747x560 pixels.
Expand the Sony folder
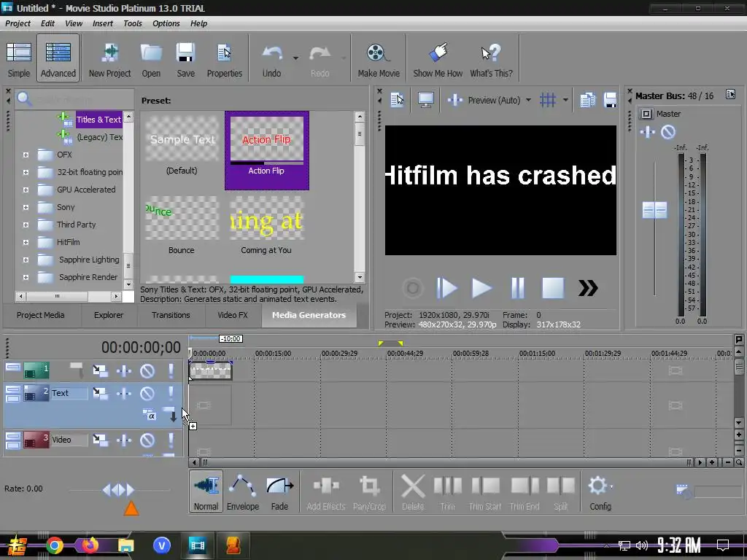(x=26, y=207)
